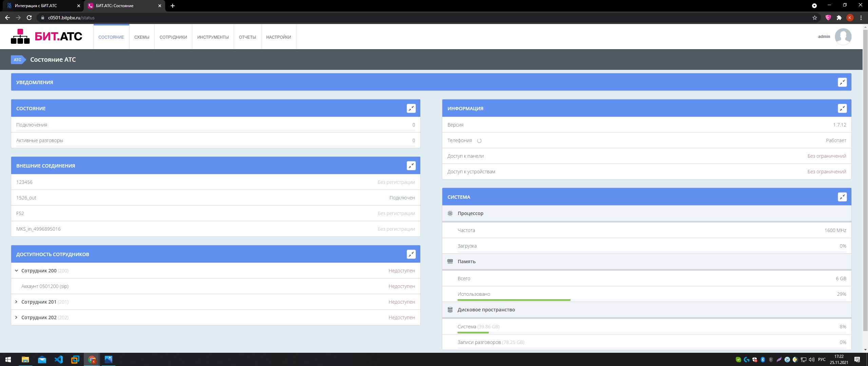
Task: Select the 123456 external connection row
Action: [x=216, y=182]
